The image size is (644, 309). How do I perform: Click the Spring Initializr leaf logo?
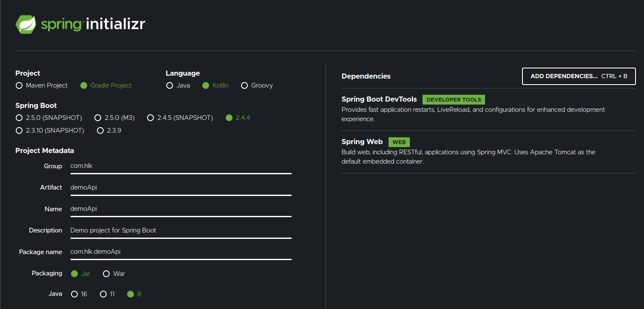pyautogui.click(x=26, y=24)
